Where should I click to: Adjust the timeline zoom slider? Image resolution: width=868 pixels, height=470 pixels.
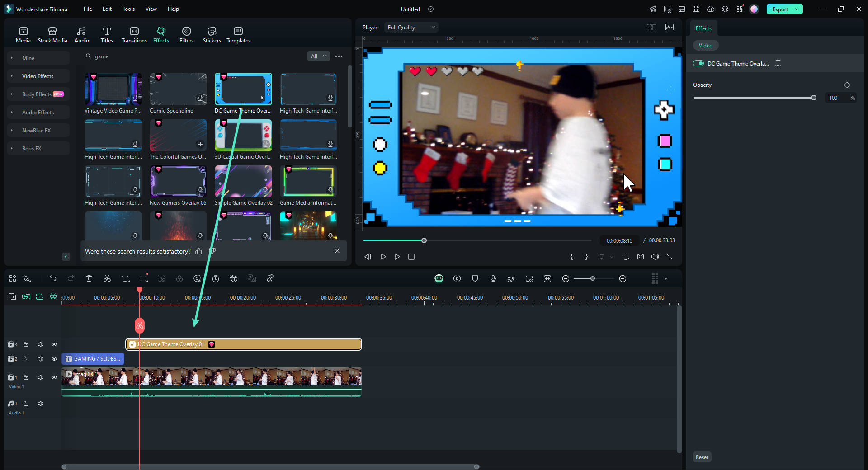tap(593, 278)
